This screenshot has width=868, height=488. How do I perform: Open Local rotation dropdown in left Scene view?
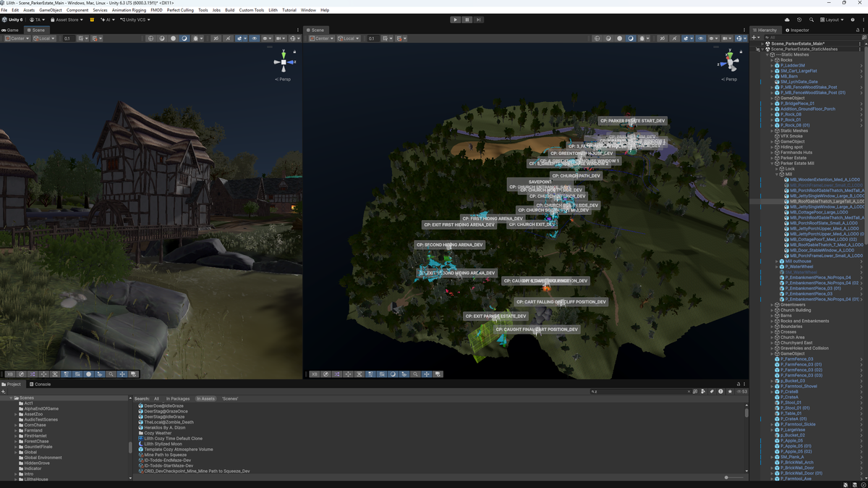coord(44,38)
